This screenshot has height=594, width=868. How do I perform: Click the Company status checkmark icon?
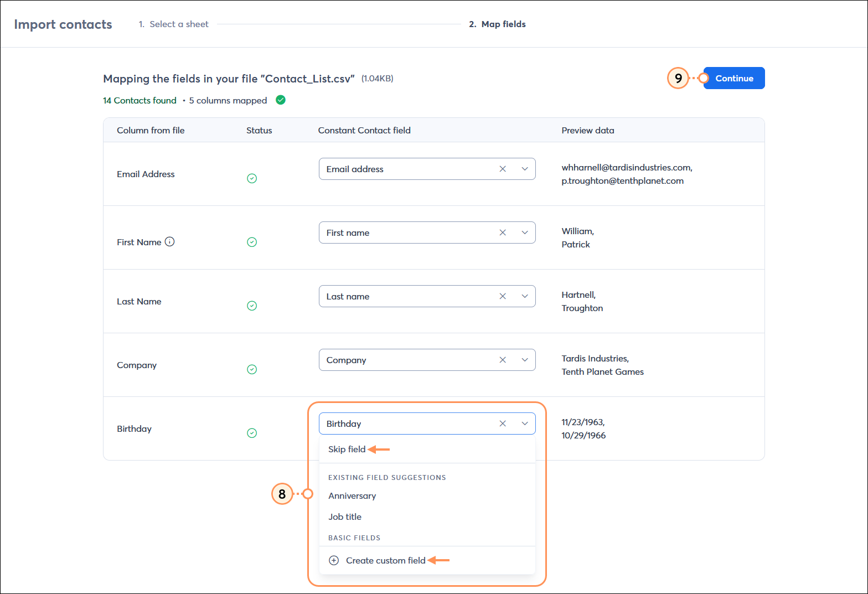pos(252,369)
